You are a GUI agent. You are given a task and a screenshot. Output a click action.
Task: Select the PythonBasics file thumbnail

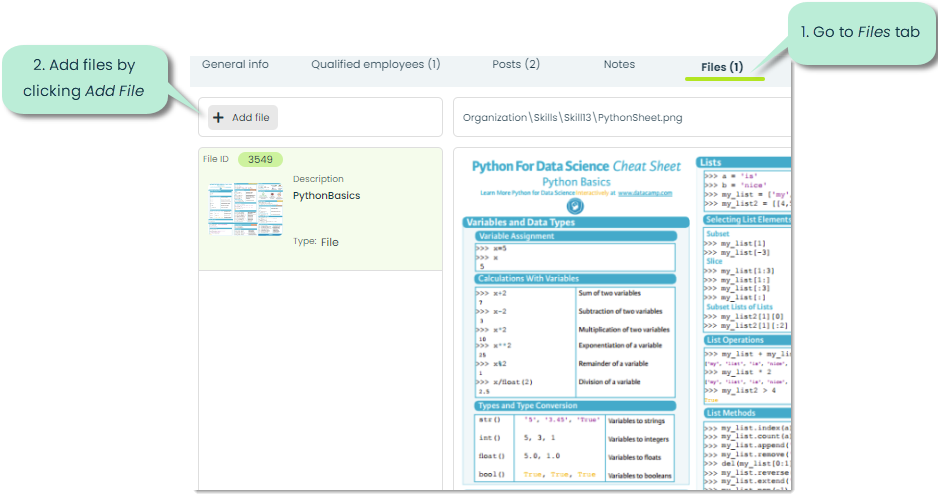click(245, 209)
